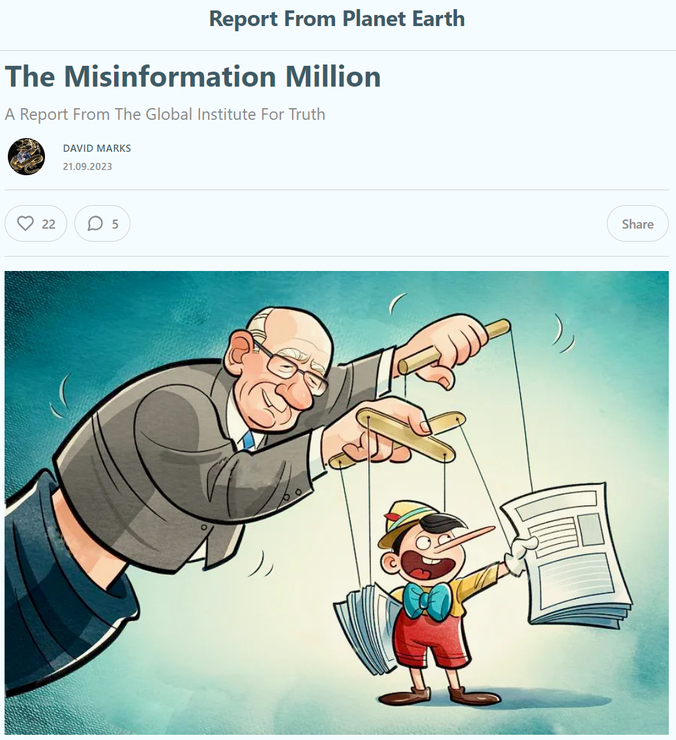Screen dimensions: 676x740
Task: Share this article using the Share button
Action: tap(637, 224)
